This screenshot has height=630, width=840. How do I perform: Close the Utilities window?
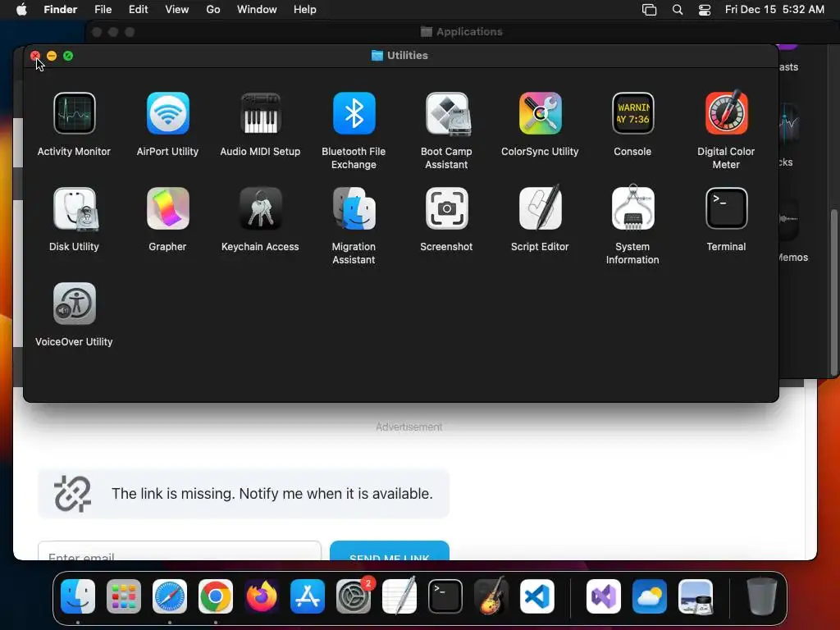tap(35, 56)
